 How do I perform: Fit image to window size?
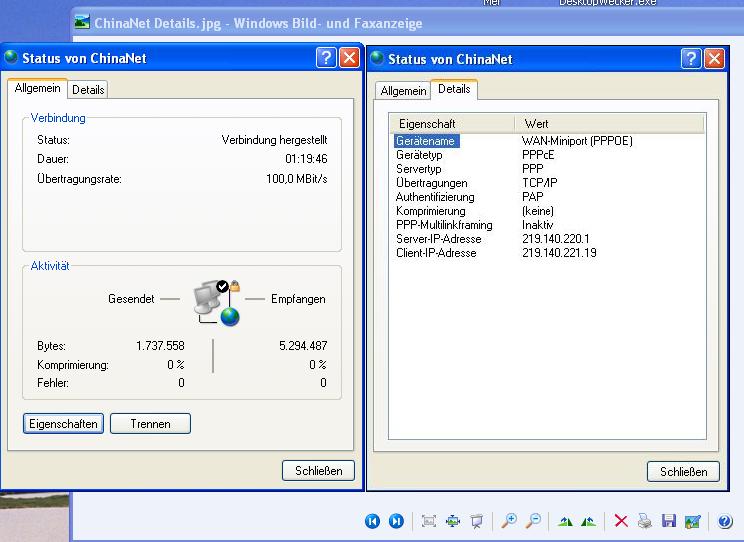point(429,521)
